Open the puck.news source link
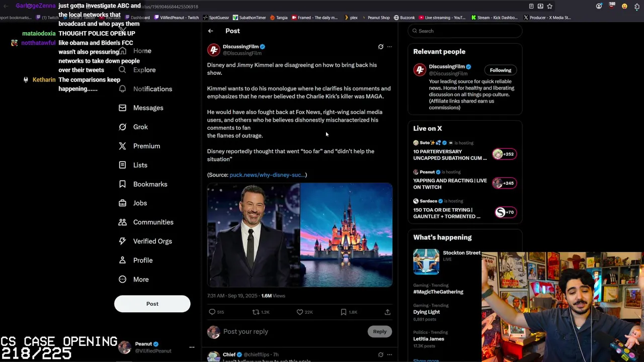The height and width of the screenshot is (362, 644). tap(267, 175)
